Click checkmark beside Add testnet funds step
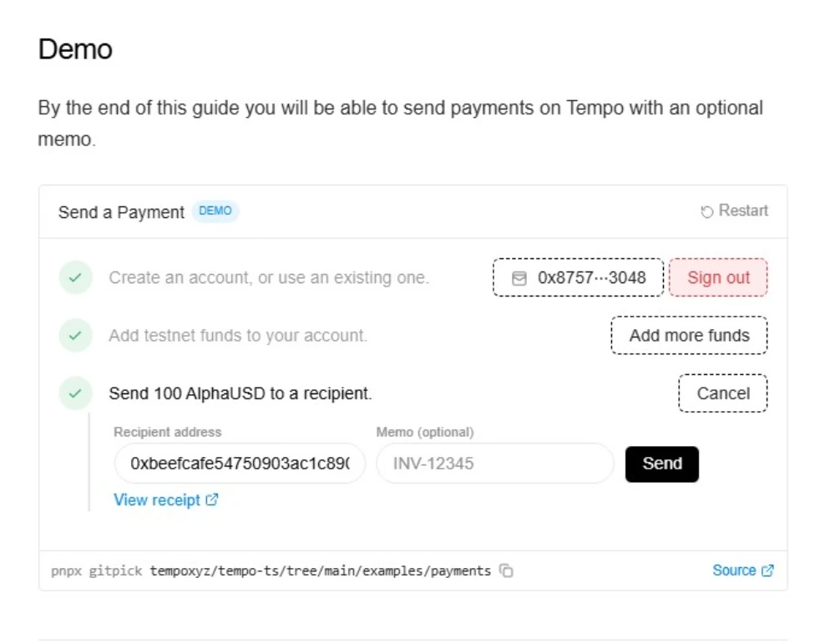 click(75, 336)
